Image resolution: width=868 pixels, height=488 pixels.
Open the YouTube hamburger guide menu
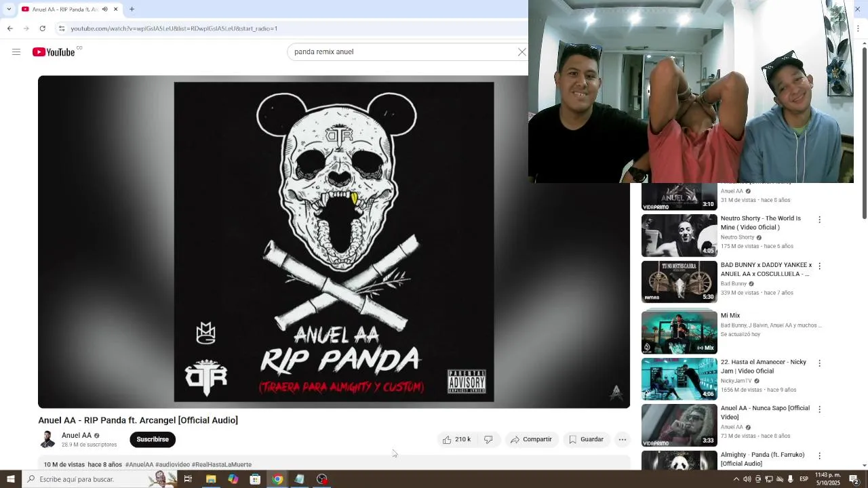point(16,52)
